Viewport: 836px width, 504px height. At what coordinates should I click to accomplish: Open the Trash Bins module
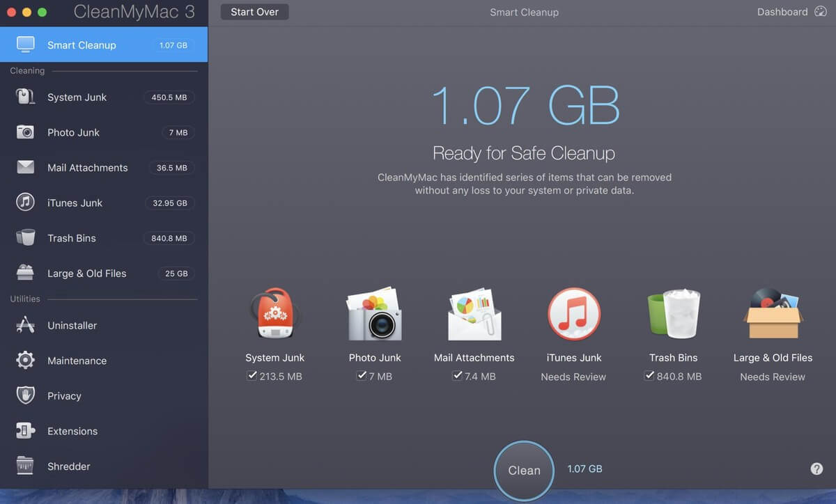click(x=104, y=238)
